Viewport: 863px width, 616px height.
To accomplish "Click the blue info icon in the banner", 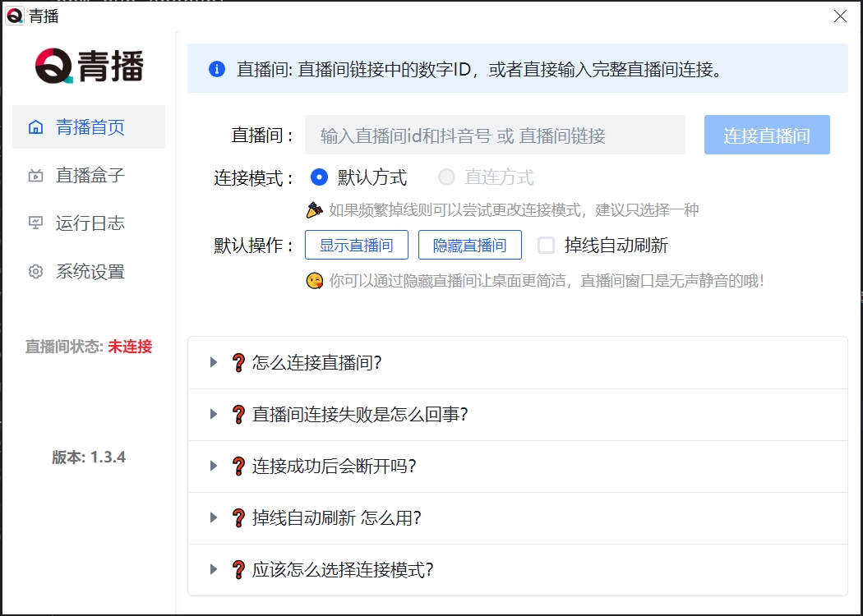I will [217, 69].
